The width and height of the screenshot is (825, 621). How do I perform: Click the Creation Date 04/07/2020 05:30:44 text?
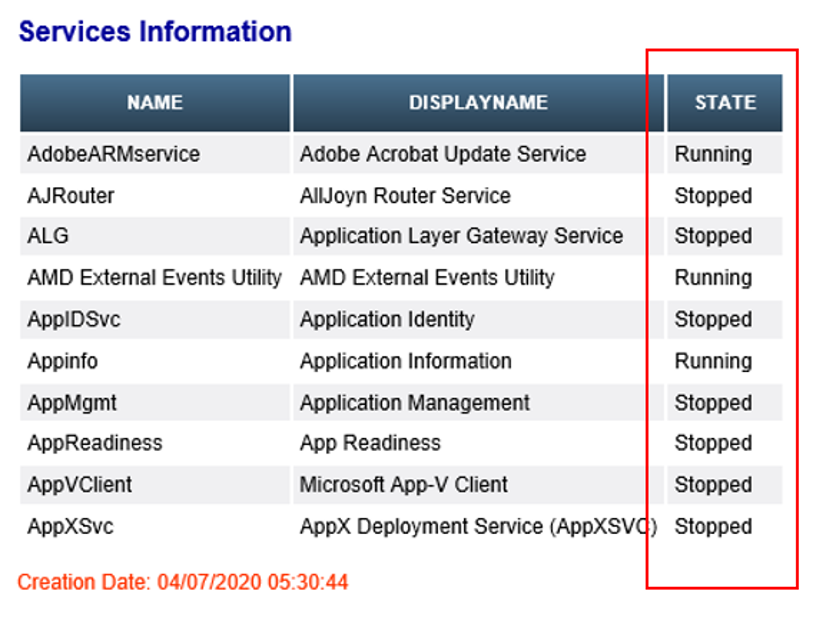pos(183,583)
